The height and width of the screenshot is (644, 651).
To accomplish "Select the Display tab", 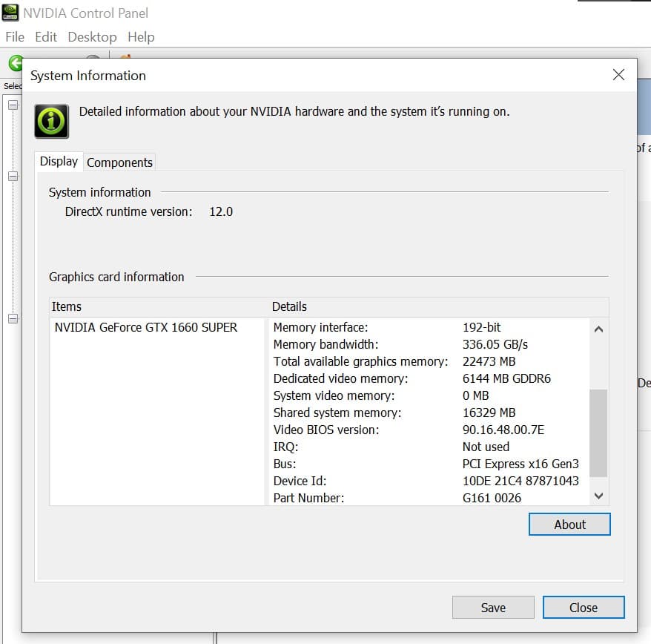I will [x=59, y=162].
